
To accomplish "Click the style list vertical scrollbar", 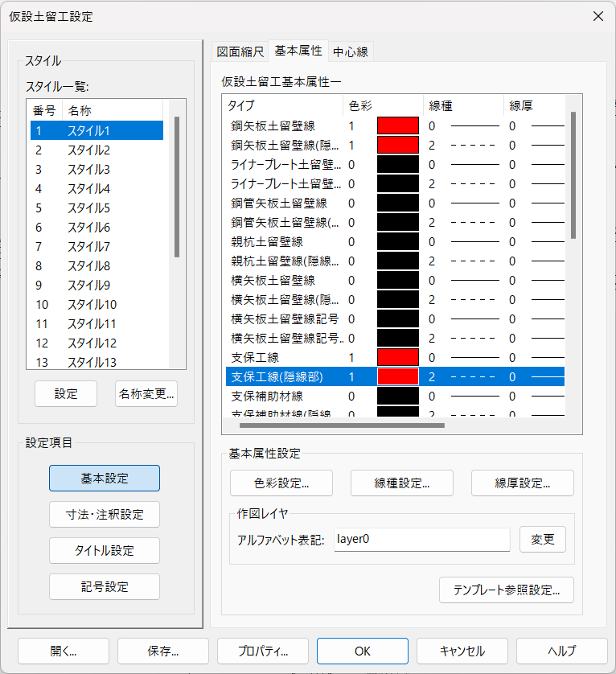I will pos(177,187).
